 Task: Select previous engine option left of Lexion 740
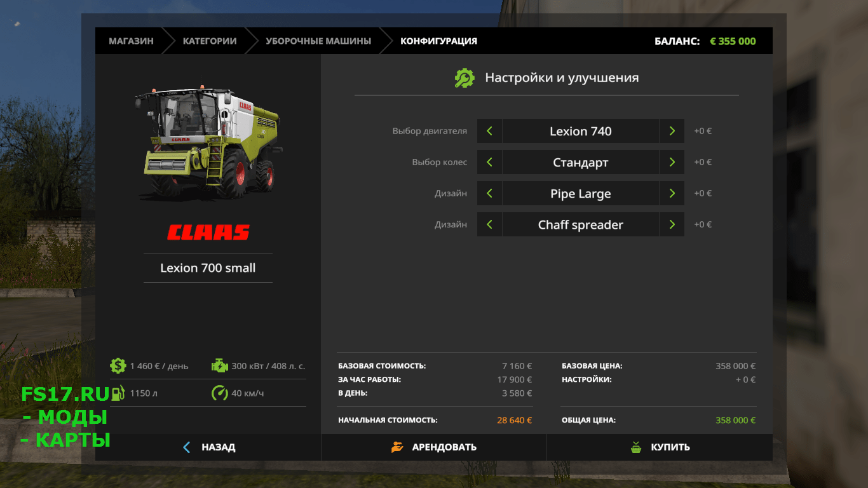pos(489,131)
